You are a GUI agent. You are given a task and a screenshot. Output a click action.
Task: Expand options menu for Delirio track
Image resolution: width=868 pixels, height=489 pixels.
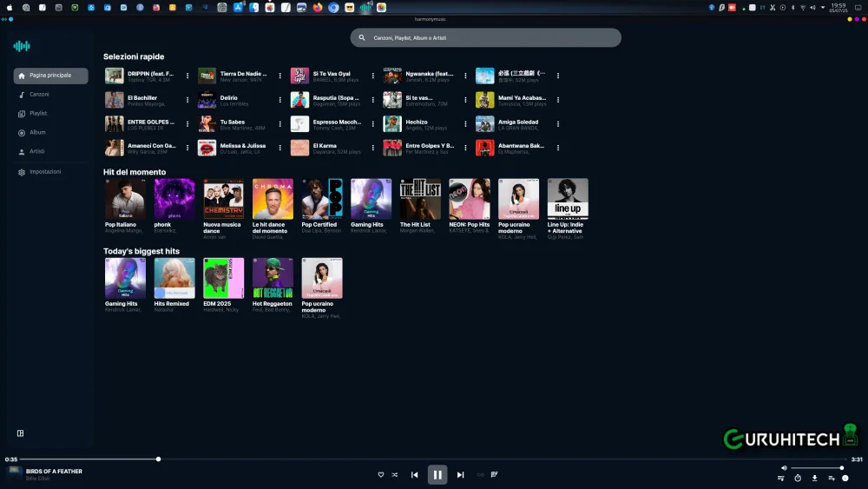(x=280, y=100)
